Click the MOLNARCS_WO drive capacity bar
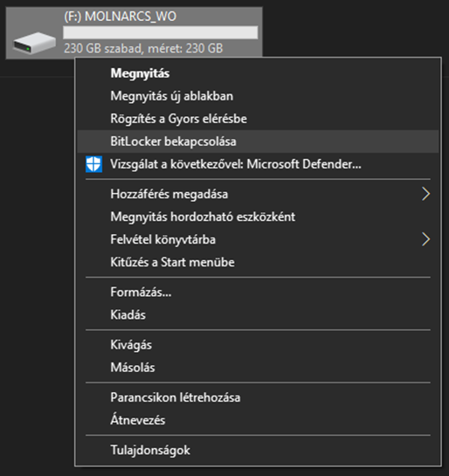Image resolution: width=449 pixels, height=476 pixels. coord(161,32)
